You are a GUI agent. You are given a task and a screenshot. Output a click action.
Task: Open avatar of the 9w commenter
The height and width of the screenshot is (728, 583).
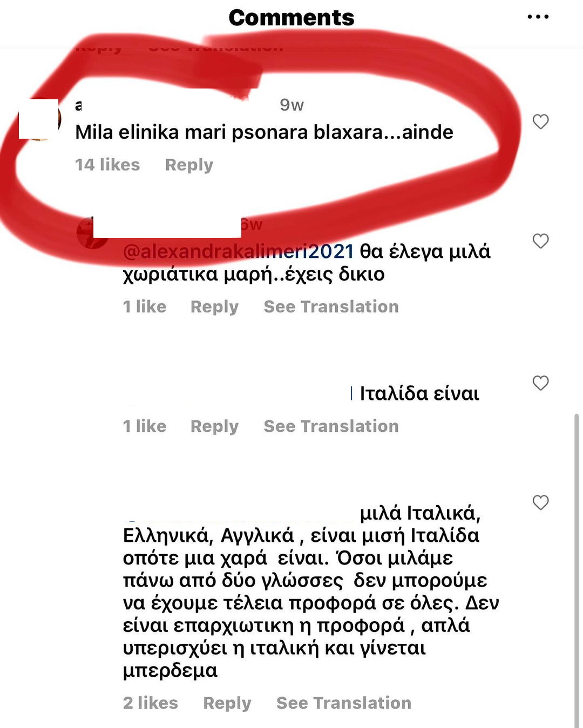[39, 119]
